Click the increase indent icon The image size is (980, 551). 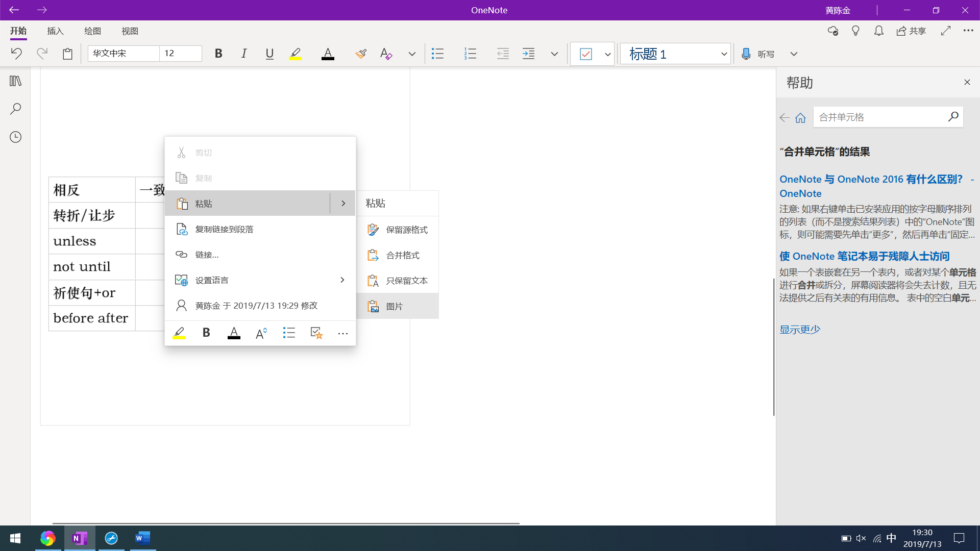pyautogui.click(x=528, y=54)
